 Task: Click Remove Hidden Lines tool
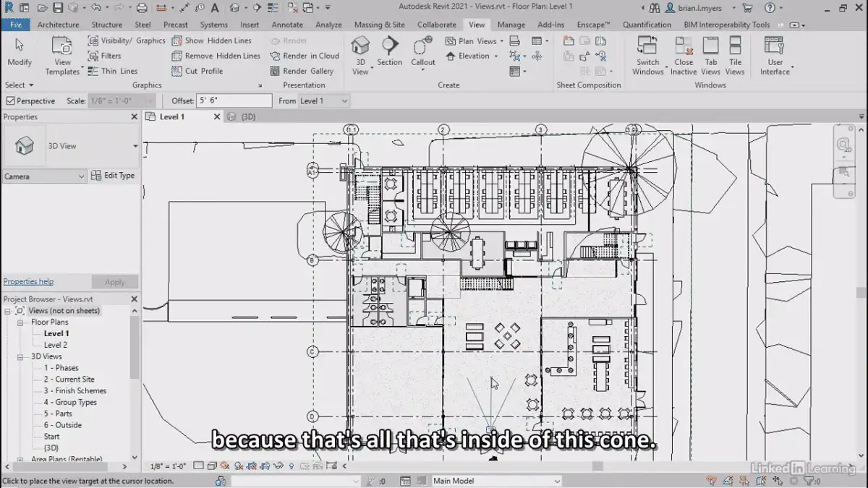(216, 56)
